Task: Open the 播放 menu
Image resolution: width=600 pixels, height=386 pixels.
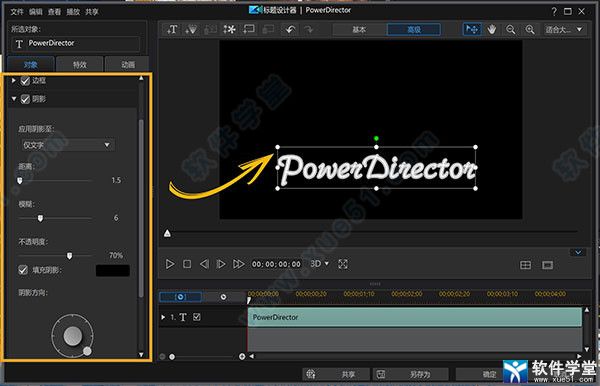Action: (x=73, y=12)
